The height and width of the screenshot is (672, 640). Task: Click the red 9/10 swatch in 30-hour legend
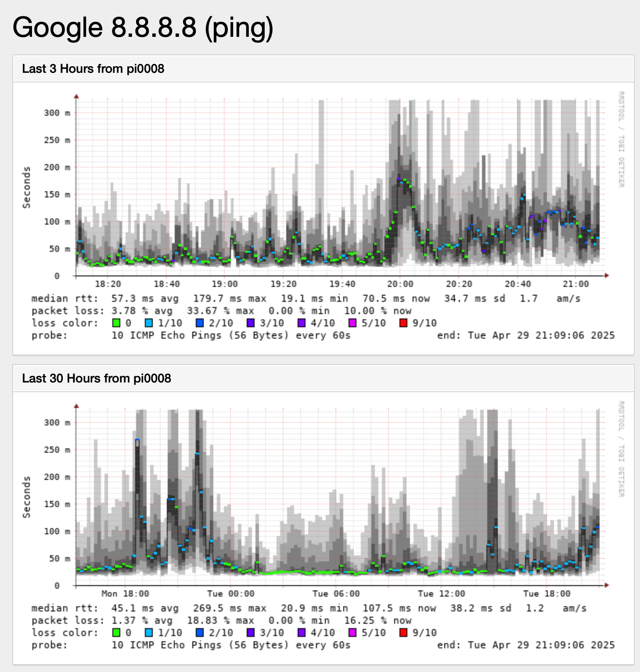click(x=403, y=633)
